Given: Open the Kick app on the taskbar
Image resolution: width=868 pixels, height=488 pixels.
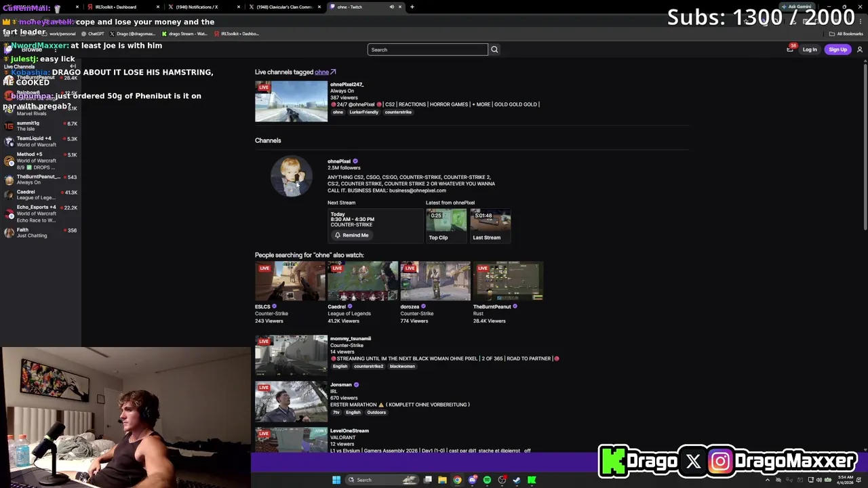Looking at the screenshot, I should [x=532, y=480].
